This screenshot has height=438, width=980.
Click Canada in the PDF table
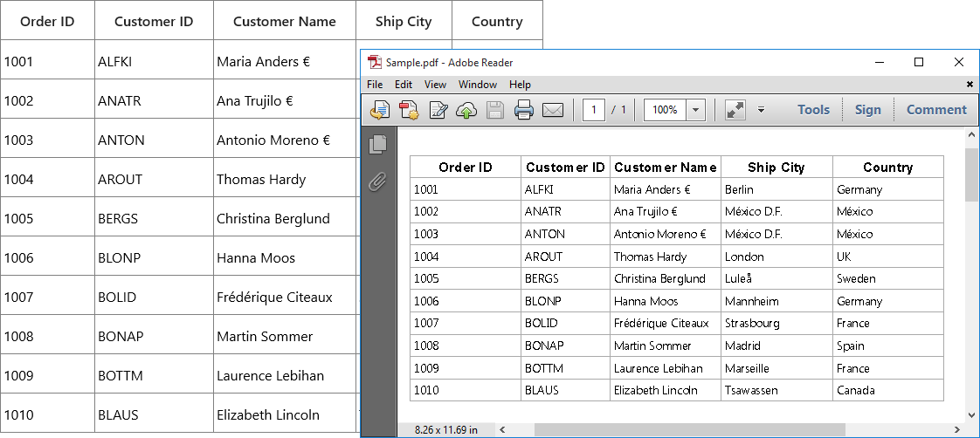click(856, 390)
